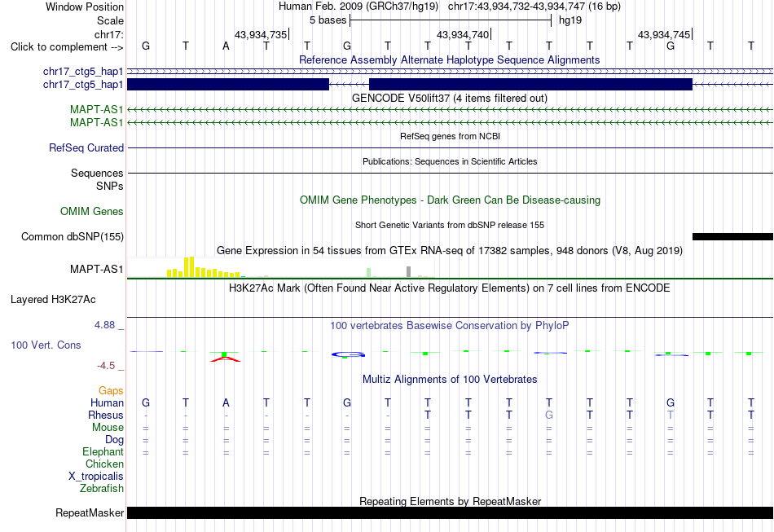Click the wide second alignment block of chr17_ctg5_hap1
The height and width of the screenshot is (532, 774).
click(x=530, y=85)
